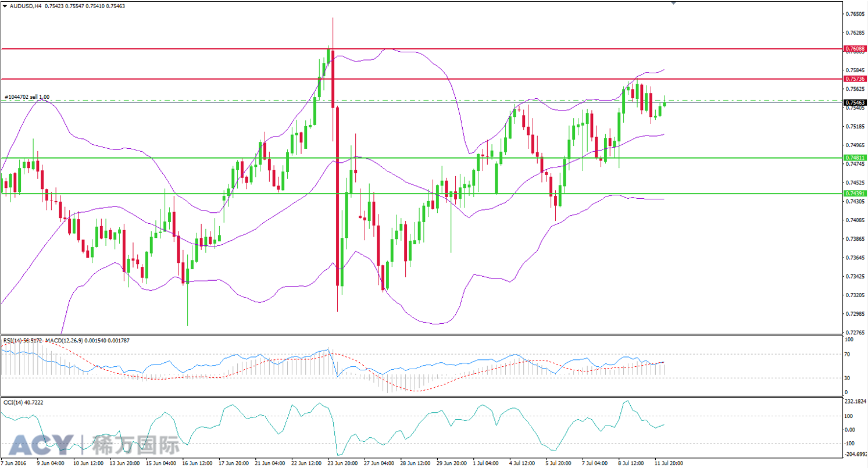868x468 pixels.
Task: Select the '#1044702 sell 1.00' order label
Action: click(x=27, y=97)
